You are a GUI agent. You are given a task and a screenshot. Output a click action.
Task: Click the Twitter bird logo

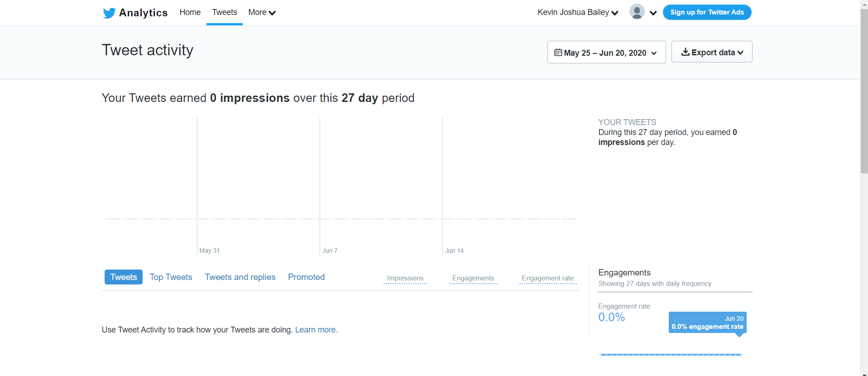click(109, 13)
